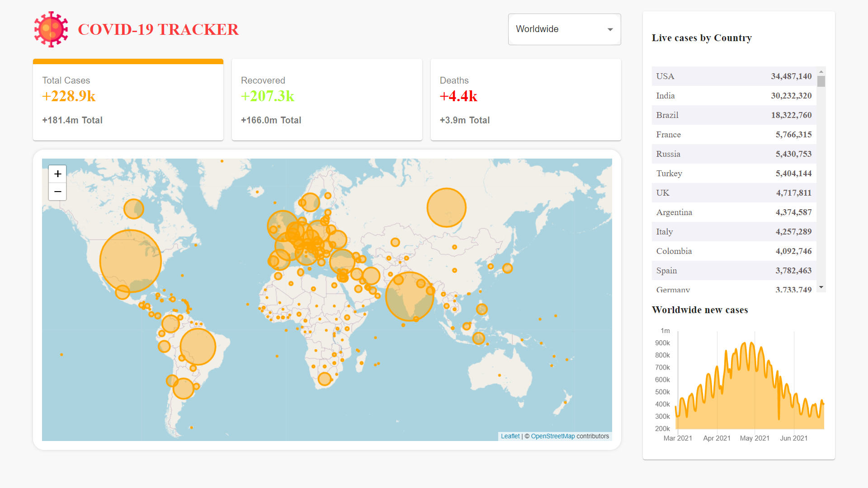Click the country list scrollbar thumb

(x=821, y=81)
